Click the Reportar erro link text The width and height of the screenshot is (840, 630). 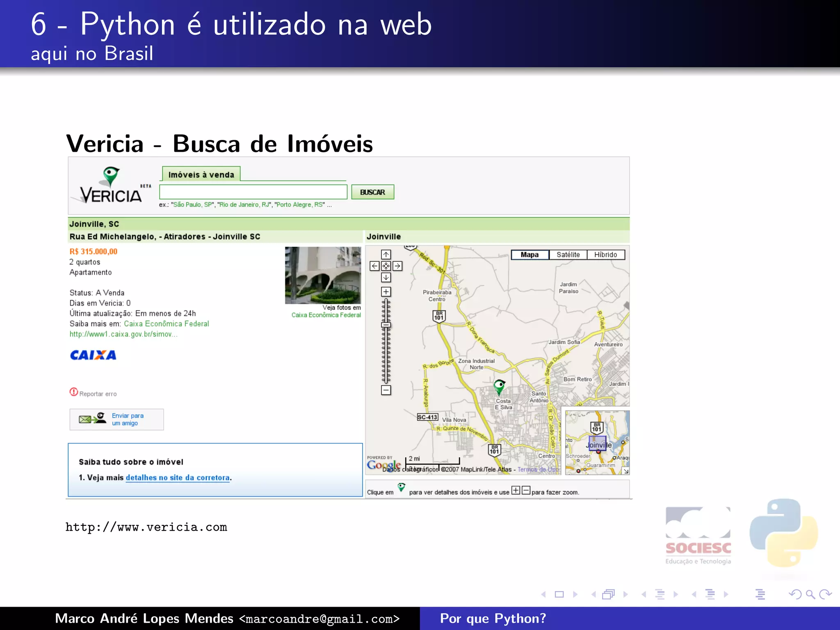pos(98,394)
